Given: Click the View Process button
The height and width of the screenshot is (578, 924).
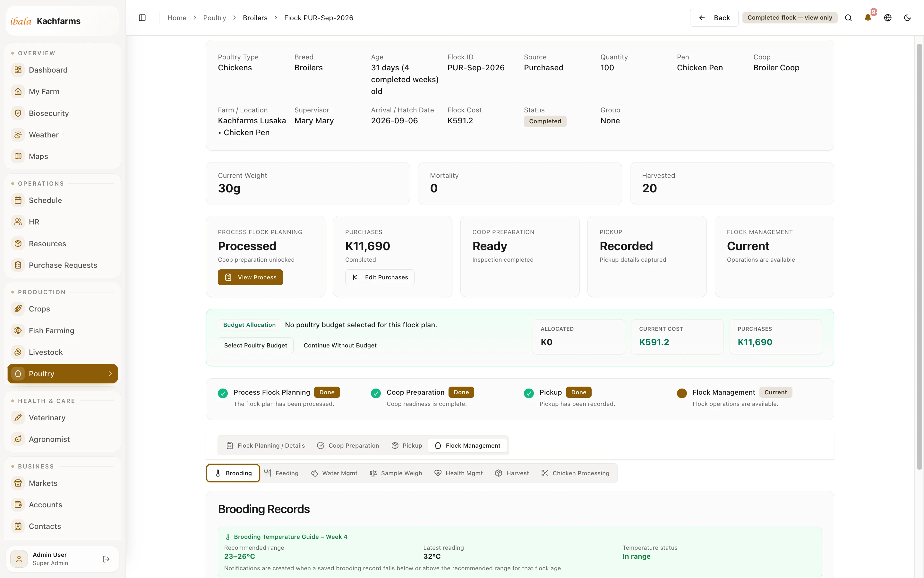Looking at the screenshot, I should click(250, 277).
